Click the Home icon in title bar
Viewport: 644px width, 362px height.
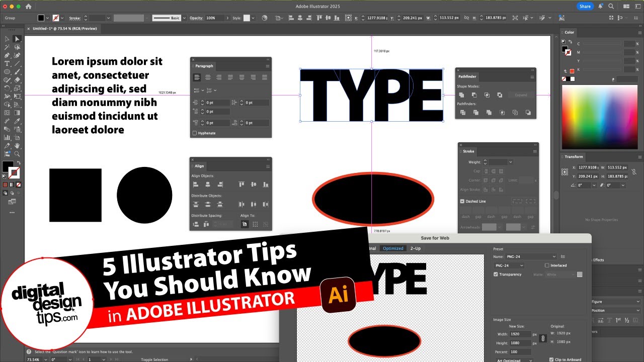pos(28,7)
